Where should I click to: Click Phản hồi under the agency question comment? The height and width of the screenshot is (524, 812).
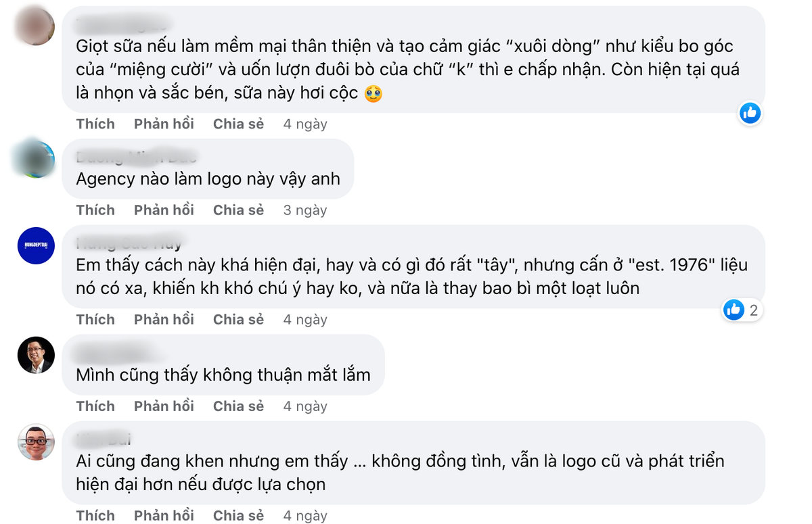[164, 210]
